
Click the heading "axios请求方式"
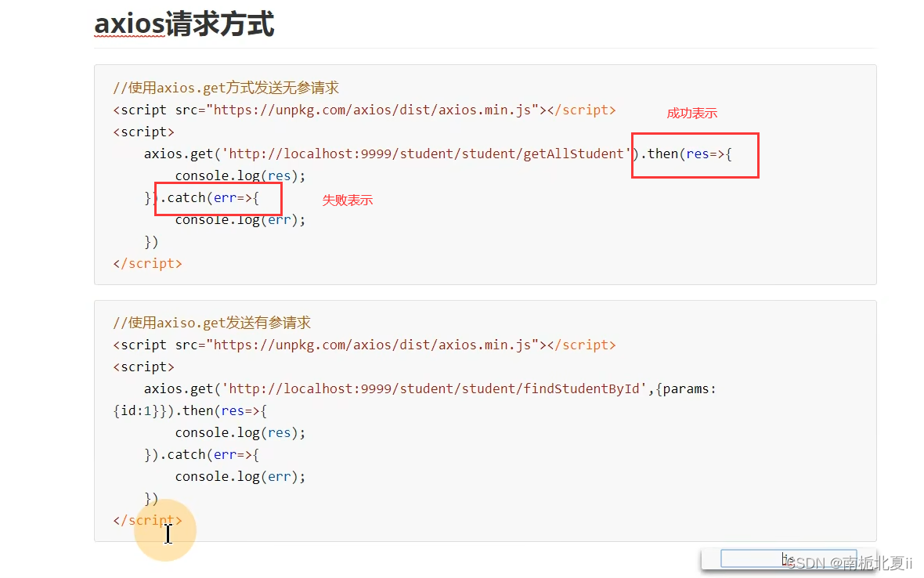click(184, 25)
